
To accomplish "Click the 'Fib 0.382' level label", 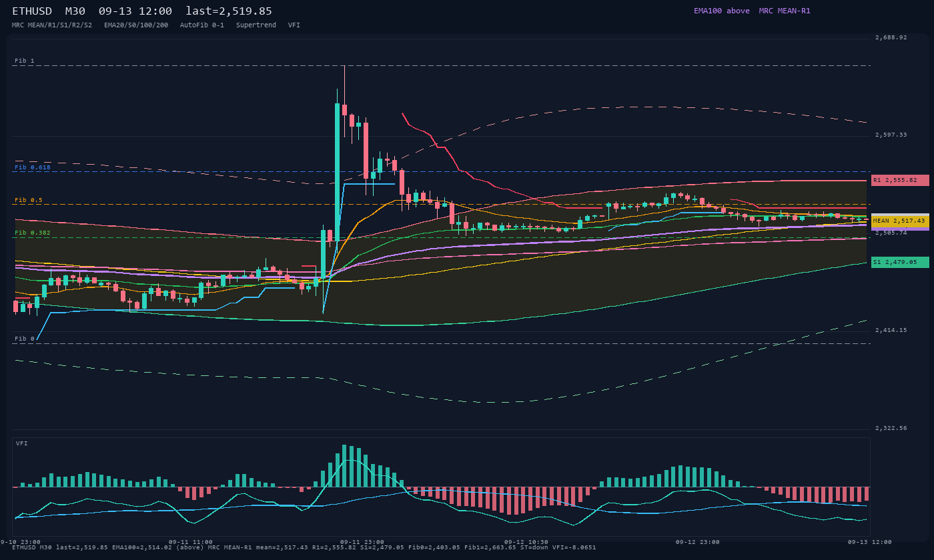I will click(x=33, y=233).
